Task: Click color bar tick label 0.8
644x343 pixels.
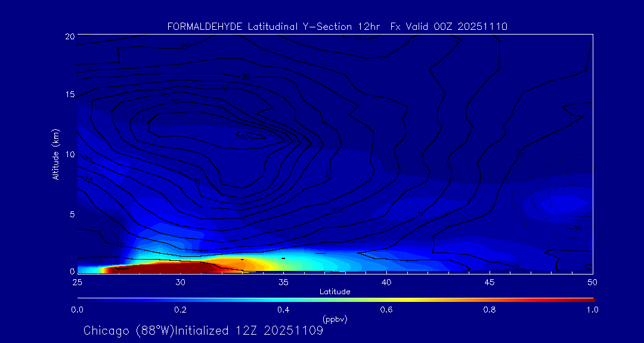Action: click(490, 310)
